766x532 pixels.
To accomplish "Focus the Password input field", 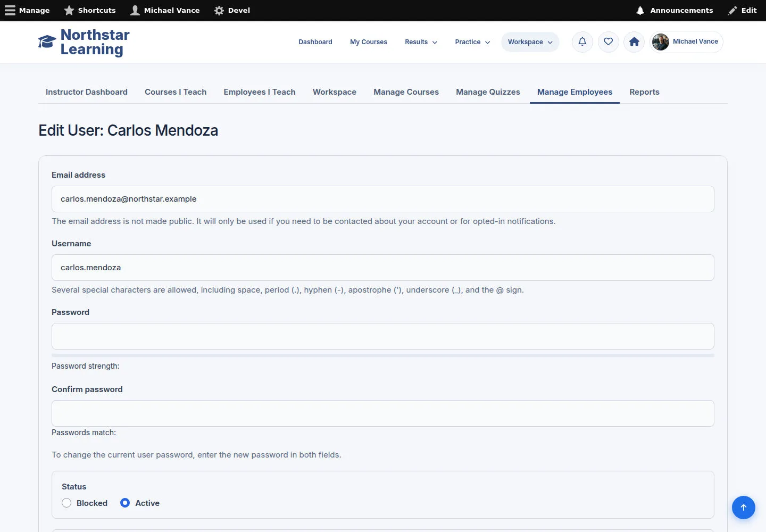I will [383, 336].
